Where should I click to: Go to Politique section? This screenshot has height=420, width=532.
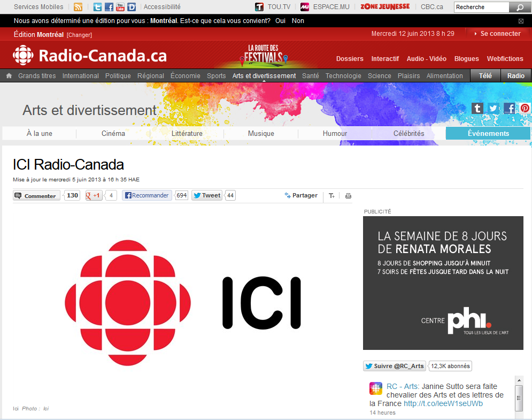click(118, 76)
